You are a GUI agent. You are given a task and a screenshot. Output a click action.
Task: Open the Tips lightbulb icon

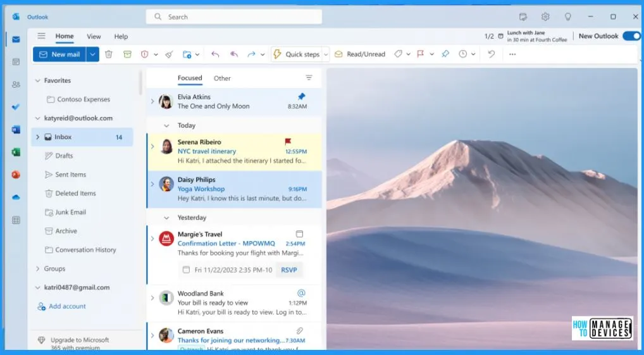click(568, 17)
